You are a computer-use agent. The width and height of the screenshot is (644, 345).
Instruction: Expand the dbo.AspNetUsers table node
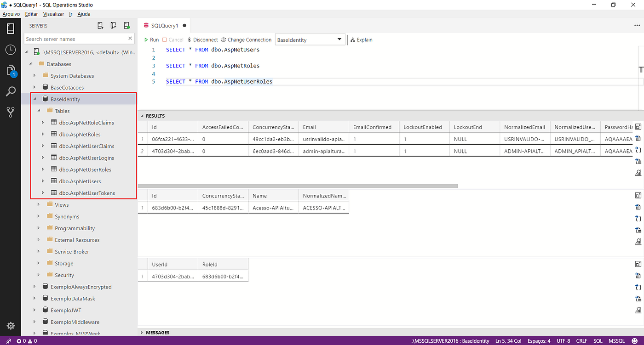[x=43, y=181]
